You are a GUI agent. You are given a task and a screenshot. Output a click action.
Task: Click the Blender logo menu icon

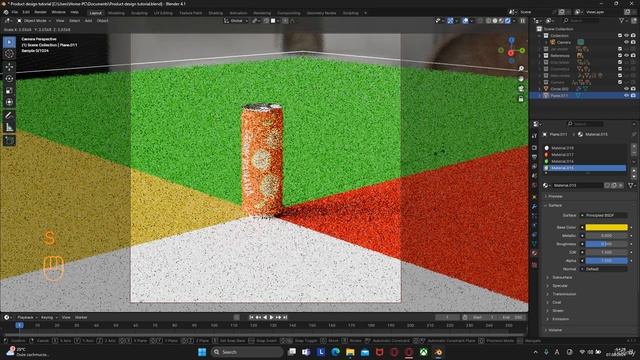pyautogui.click(x=6, y=12)
